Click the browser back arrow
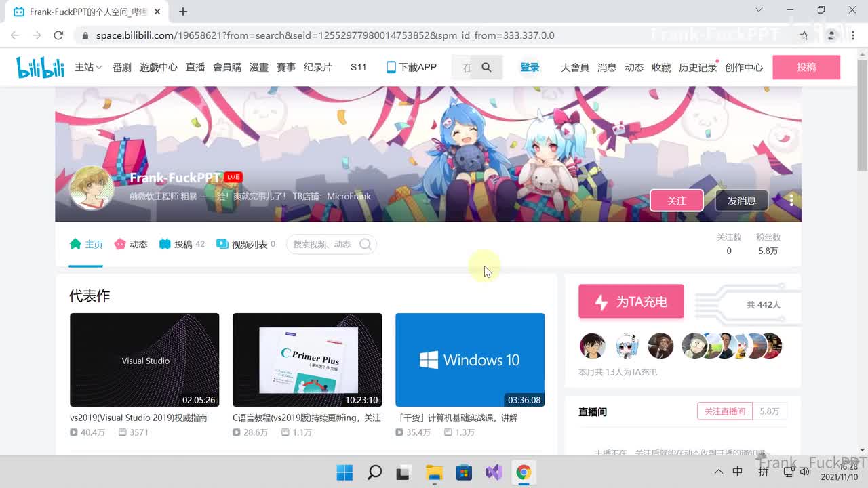Screen dimensions: 868x488 click(x=15, y=35)
